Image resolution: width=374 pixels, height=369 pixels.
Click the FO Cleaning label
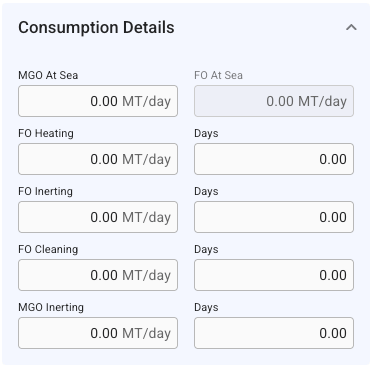pos(48,249)
